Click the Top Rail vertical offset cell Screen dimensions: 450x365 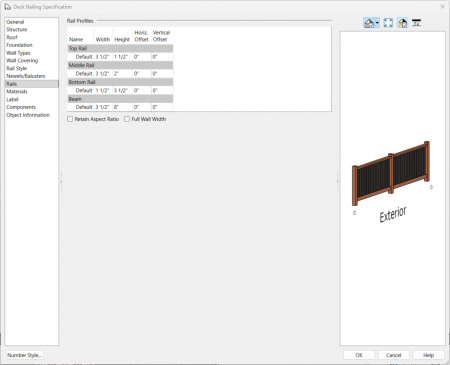pos(162,57)
